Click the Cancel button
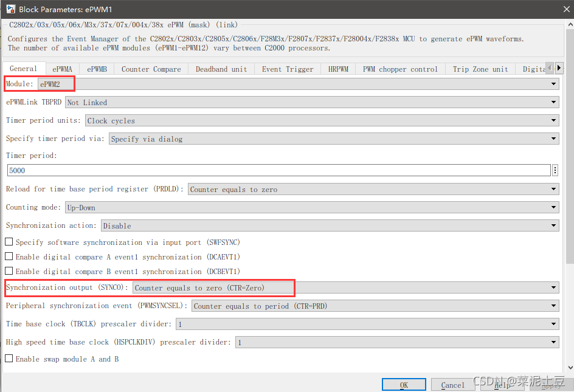The image size is (574, 392). (452, 384)
